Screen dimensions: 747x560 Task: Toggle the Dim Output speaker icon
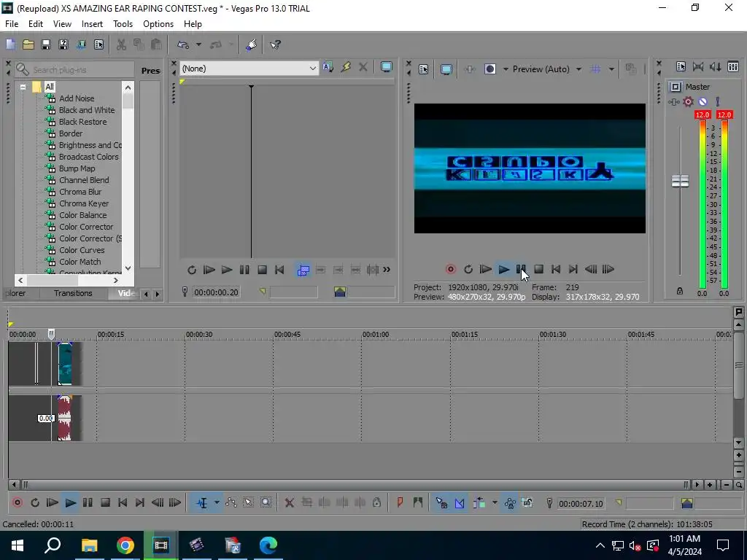716,67
